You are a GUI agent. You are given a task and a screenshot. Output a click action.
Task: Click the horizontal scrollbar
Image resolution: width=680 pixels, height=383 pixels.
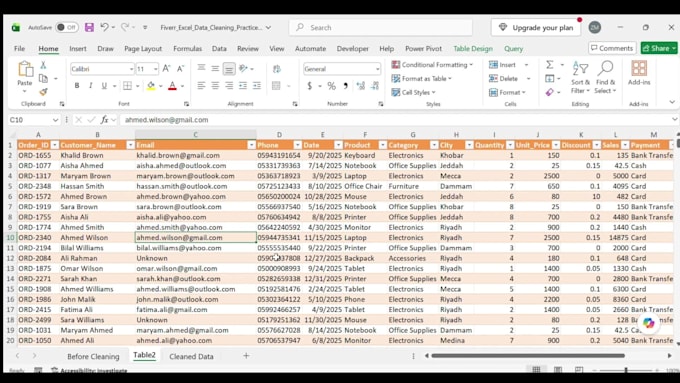click(528, 356)
